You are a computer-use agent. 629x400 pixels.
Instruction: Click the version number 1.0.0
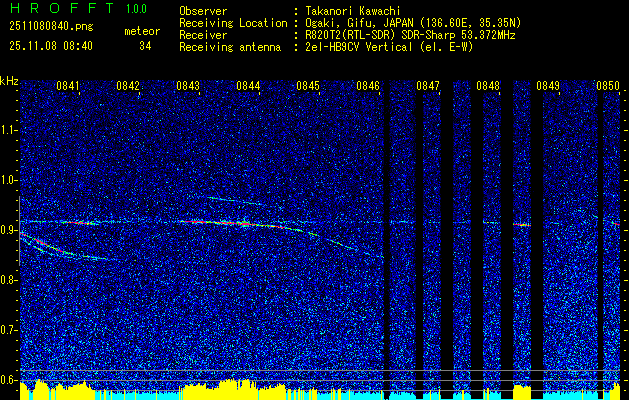point(136,8)
